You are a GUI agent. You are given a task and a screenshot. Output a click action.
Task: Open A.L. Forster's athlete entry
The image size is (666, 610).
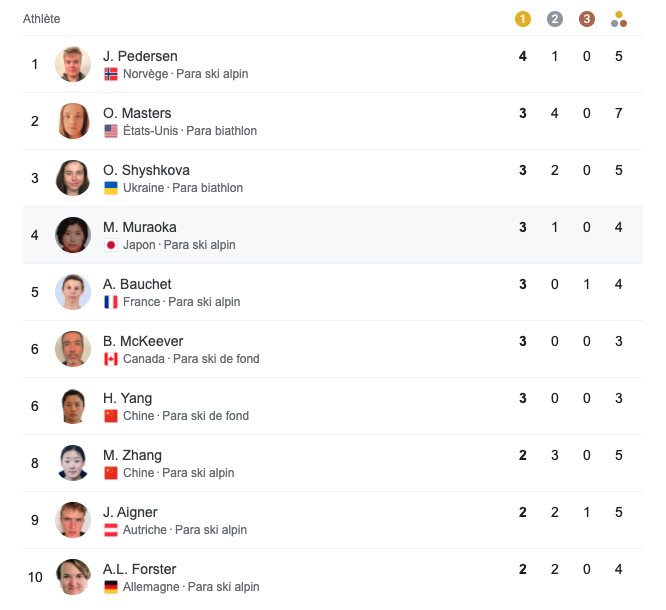click(139, 569)
